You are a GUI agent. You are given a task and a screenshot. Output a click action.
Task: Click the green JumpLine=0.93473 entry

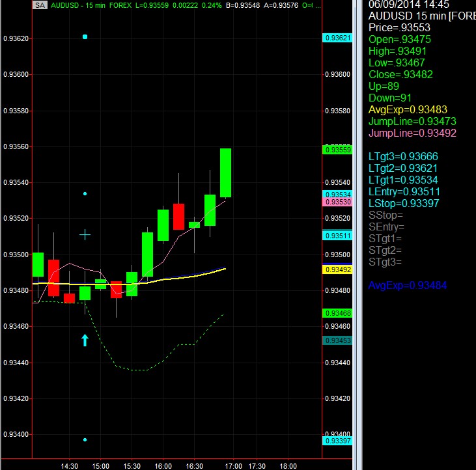pos(412,121)
